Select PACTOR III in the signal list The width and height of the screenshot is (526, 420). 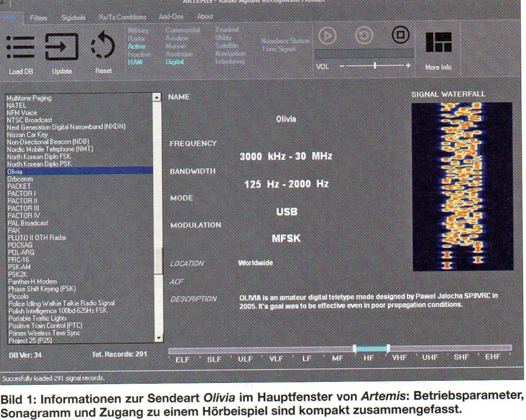tap(23, 208)
